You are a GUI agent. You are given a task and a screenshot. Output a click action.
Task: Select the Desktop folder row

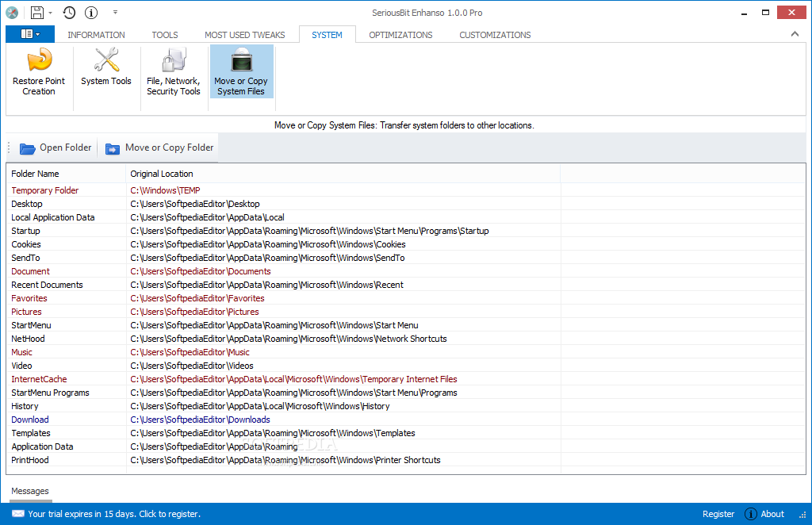[x=405, y=204]
